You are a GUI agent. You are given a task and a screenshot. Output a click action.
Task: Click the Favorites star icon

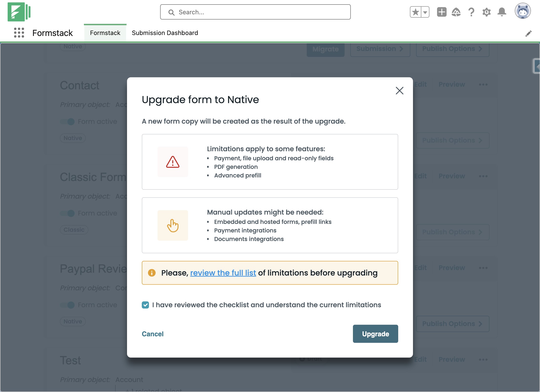pos(415,12)
